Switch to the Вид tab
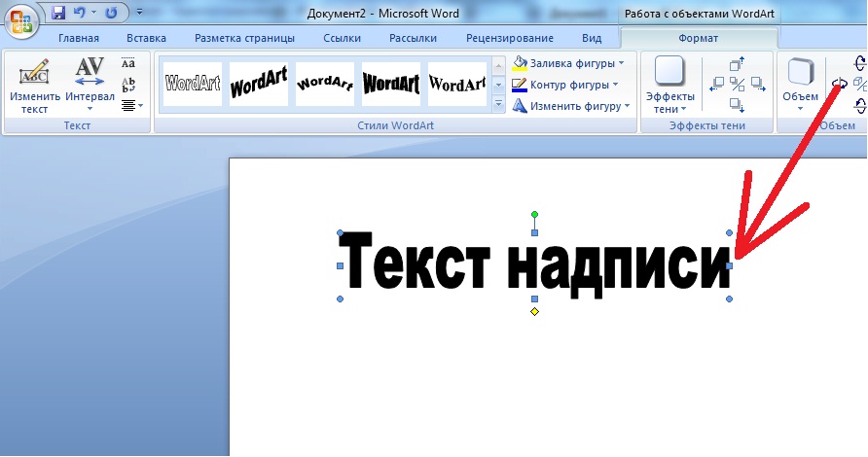 tap(592, 38)
